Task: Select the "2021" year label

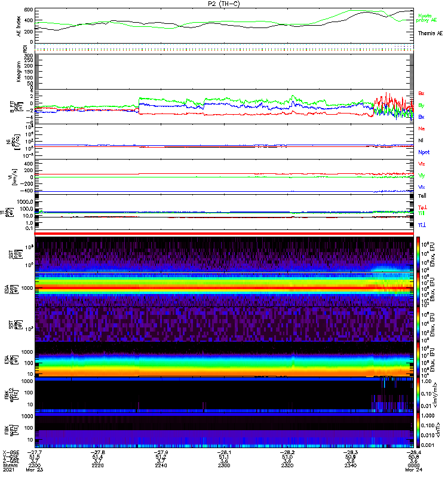Action: pyautogui.click(x=8, y=470)
